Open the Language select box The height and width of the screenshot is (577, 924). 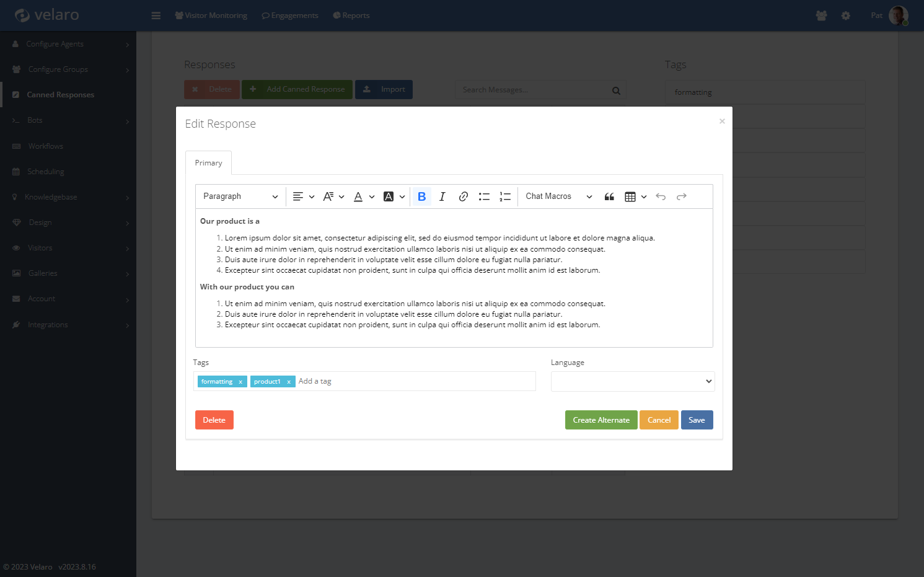click(x=632, y=381)
